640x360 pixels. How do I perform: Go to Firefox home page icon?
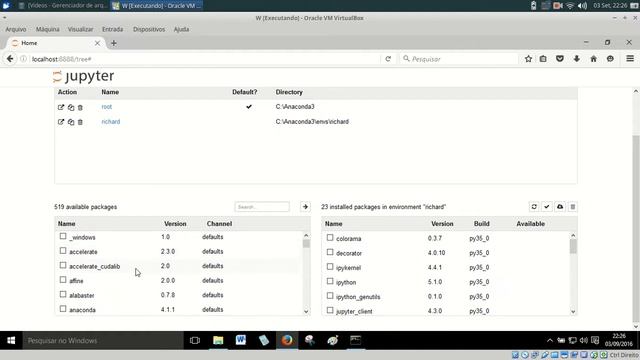(x=593, y=59)
